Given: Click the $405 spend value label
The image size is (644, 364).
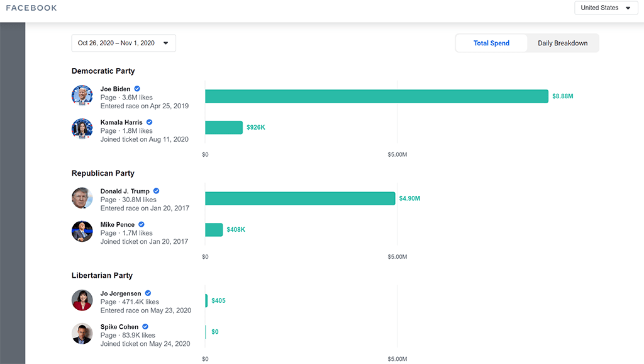Looking at the screenshot, I should pyautogui.click(x=218, y=300).
